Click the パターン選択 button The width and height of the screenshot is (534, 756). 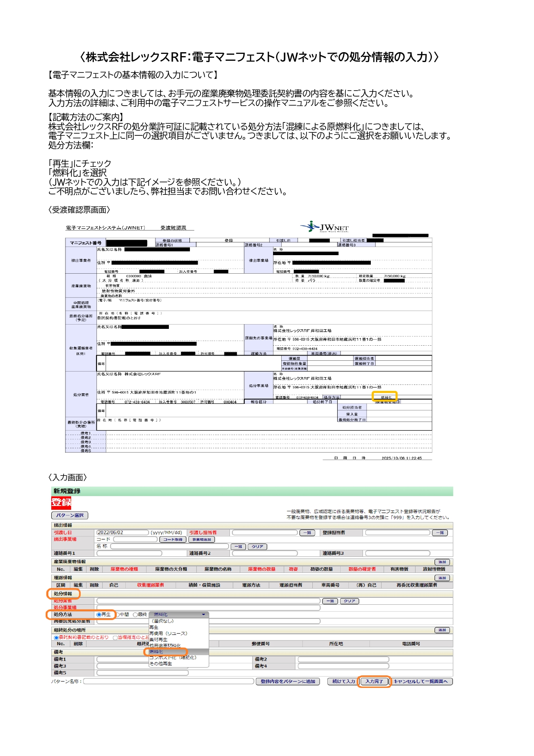(x=69, y=515)
